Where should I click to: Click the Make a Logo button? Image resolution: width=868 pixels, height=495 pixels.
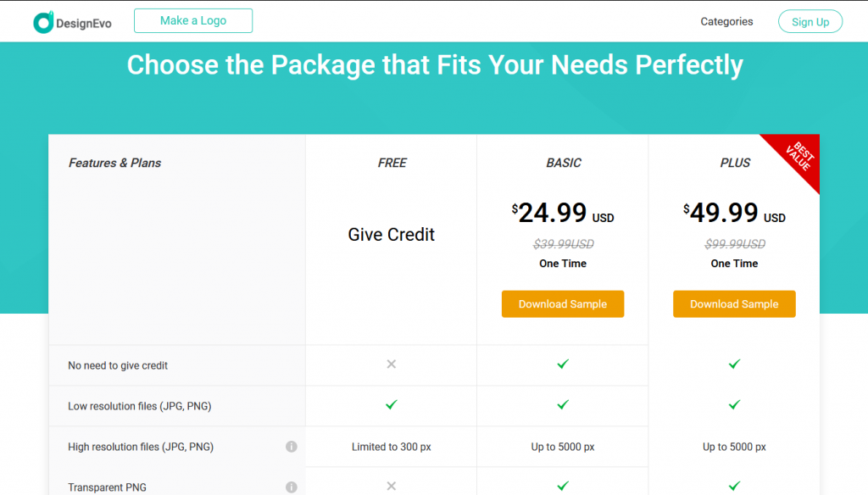click(193, 20)
